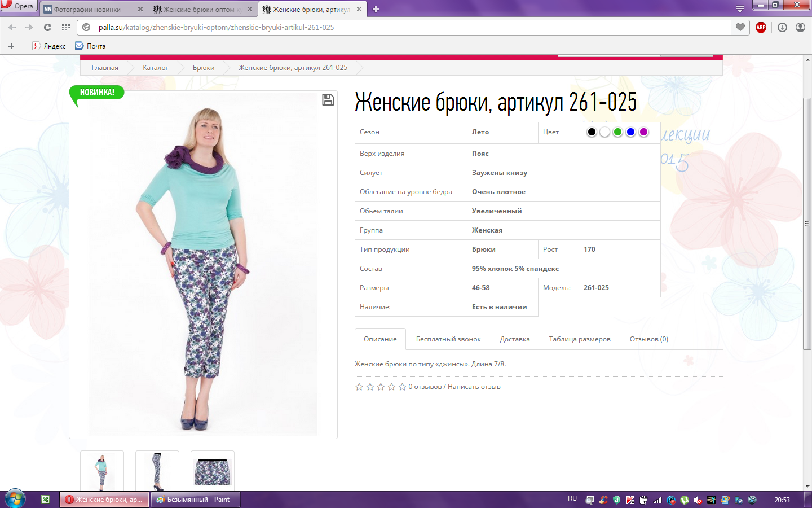Change the RU input language
This screenshot has height=508, width=812.
[x=572, y=499]
